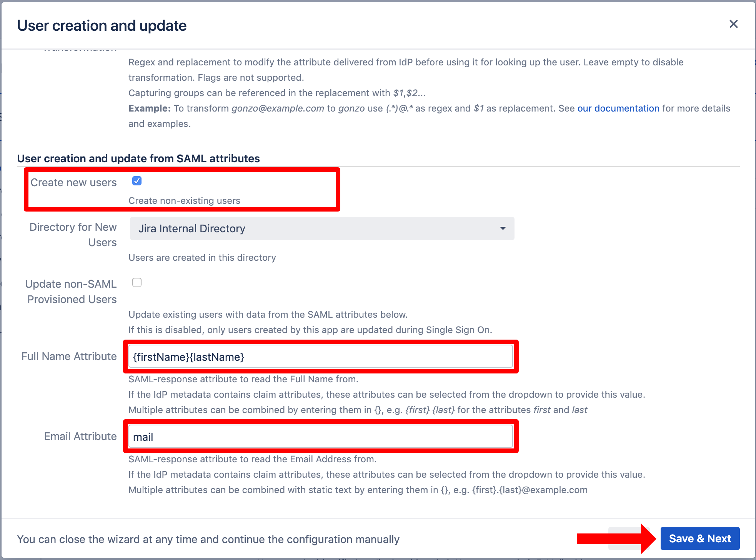Click the "Full Name Attribute" label
The height and width of the screenshot is (560, 756).
tap(69, 356)
